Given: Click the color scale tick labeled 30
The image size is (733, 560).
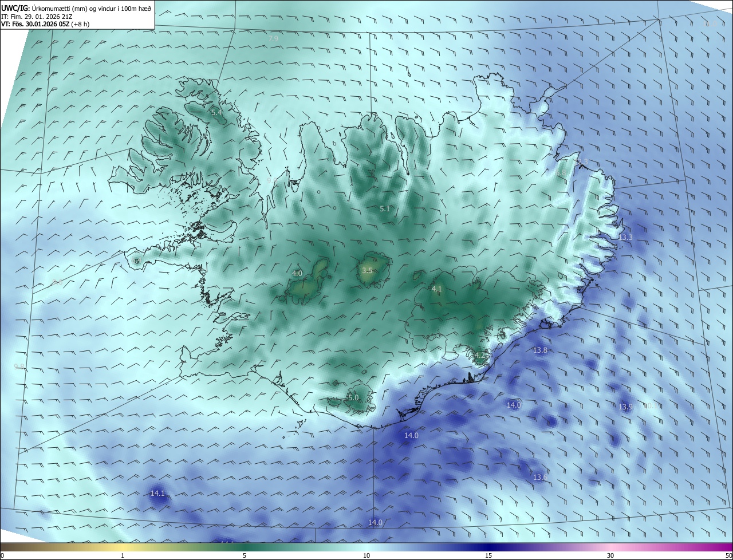Looking at the screenshot, I should click(610, 555).
